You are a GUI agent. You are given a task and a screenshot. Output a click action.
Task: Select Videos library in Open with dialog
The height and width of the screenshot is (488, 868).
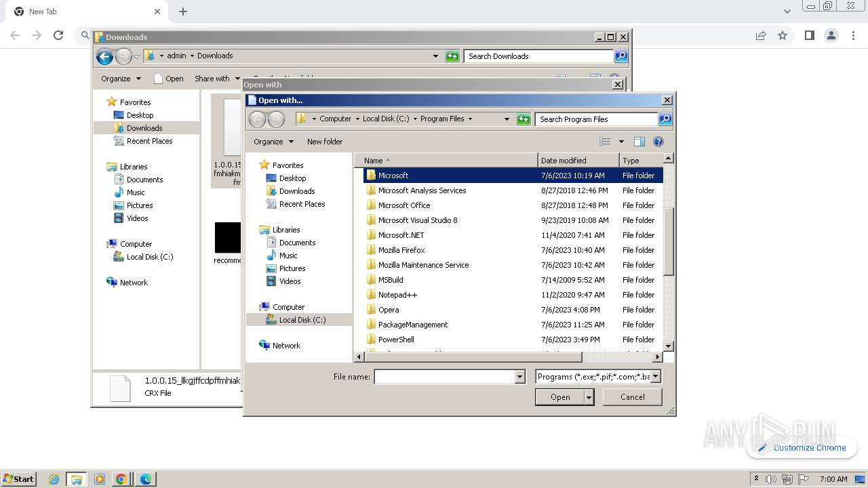click(x=290, y=281)
